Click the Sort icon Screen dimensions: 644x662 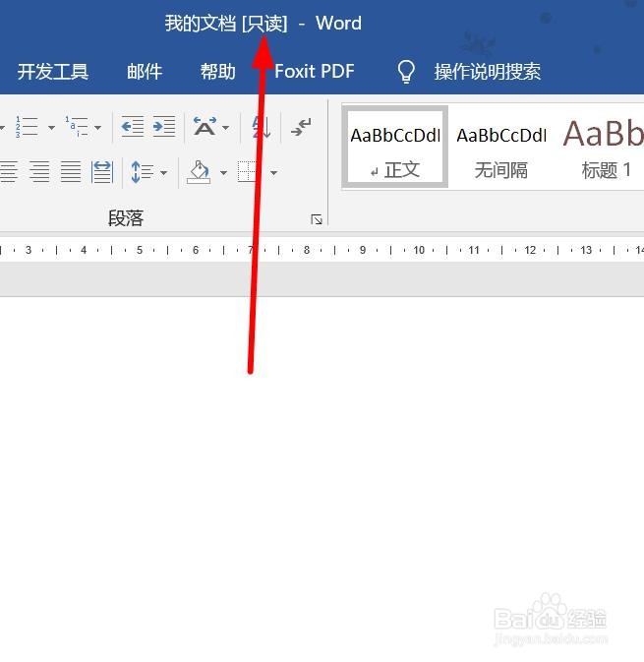[262, 127]
